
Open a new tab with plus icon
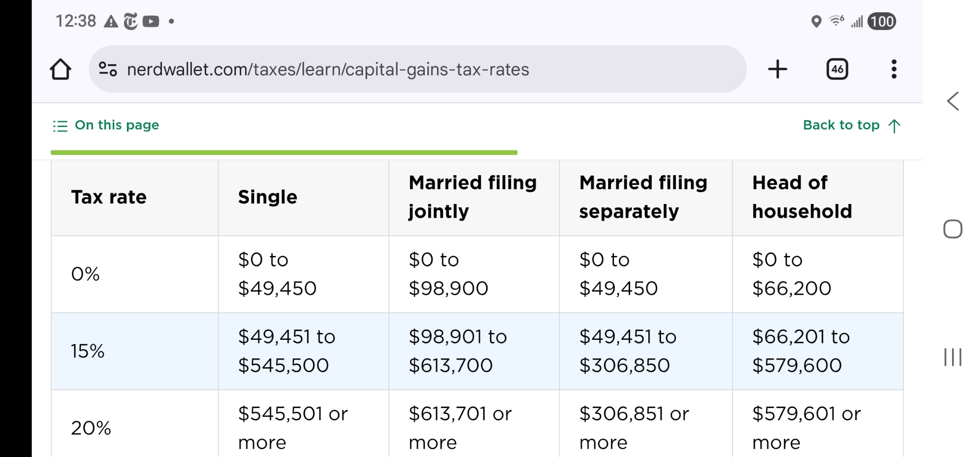click(777, 69)
